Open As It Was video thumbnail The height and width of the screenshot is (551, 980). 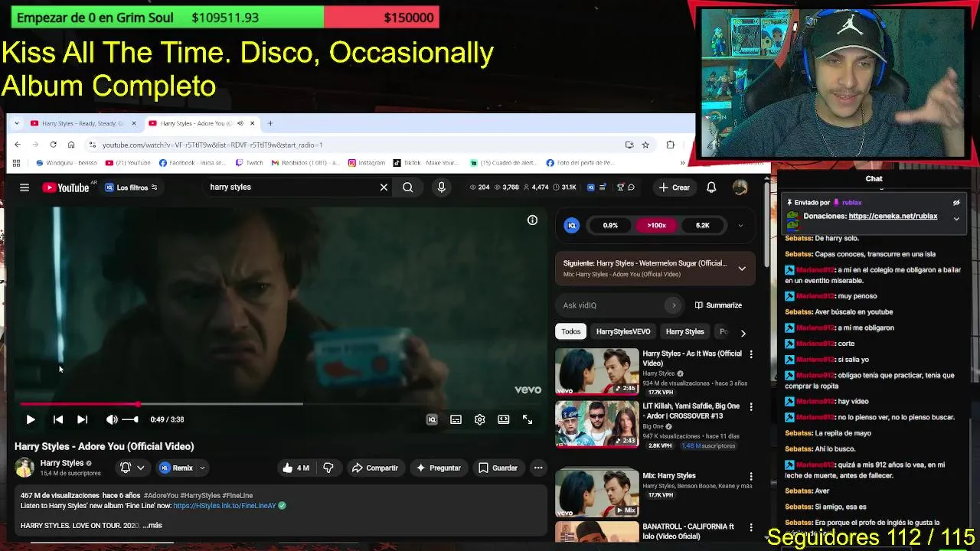[596, 371]
